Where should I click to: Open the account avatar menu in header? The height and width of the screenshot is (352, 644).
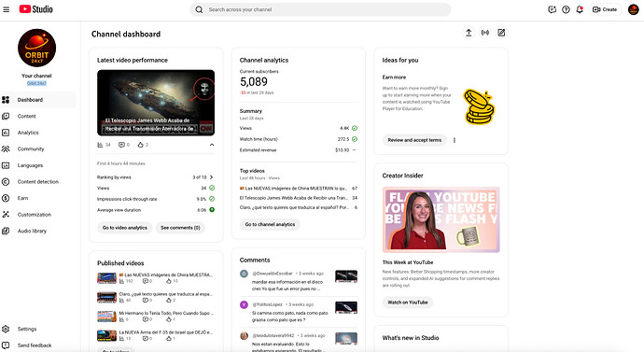pos(634,9)
